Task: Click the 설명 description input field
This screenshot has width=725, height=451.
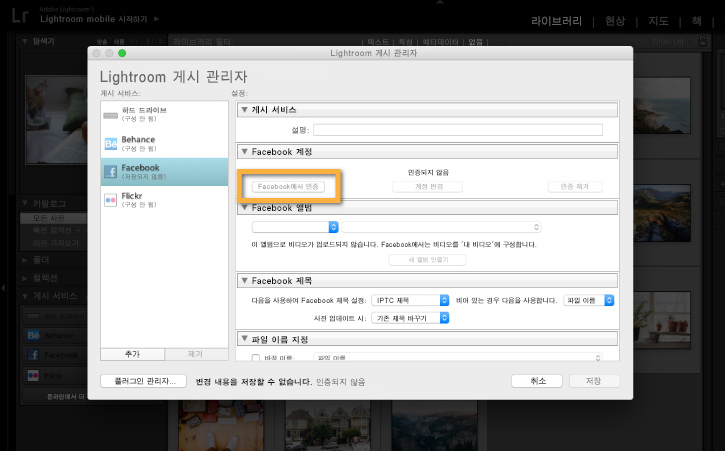Action: [x=458, y=130]
